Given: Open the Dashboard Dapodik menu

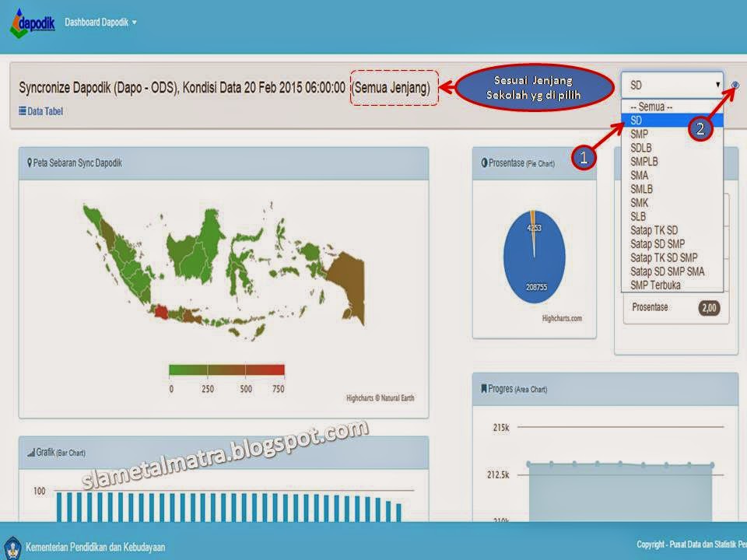Looking at the screenshot, I should 102,23.
